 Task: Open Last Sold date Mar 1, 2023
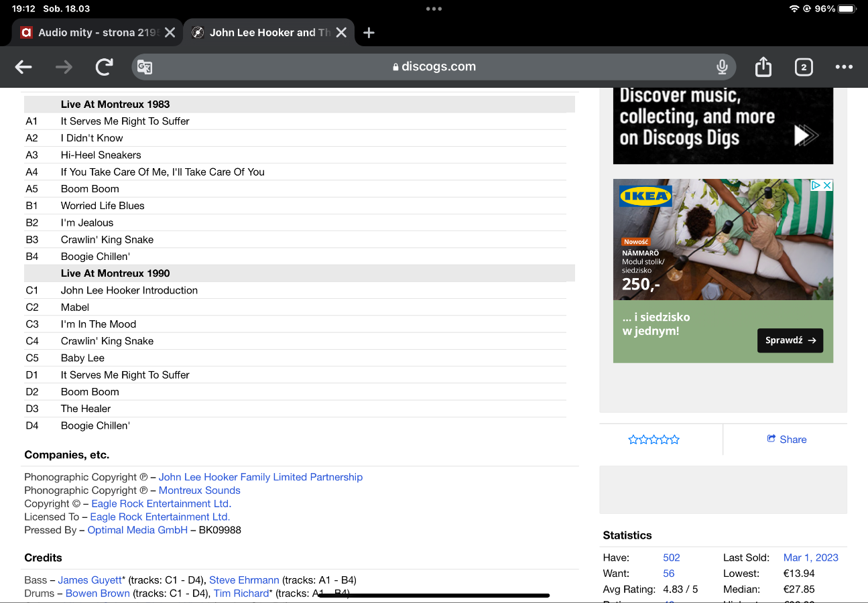(811, 557)
